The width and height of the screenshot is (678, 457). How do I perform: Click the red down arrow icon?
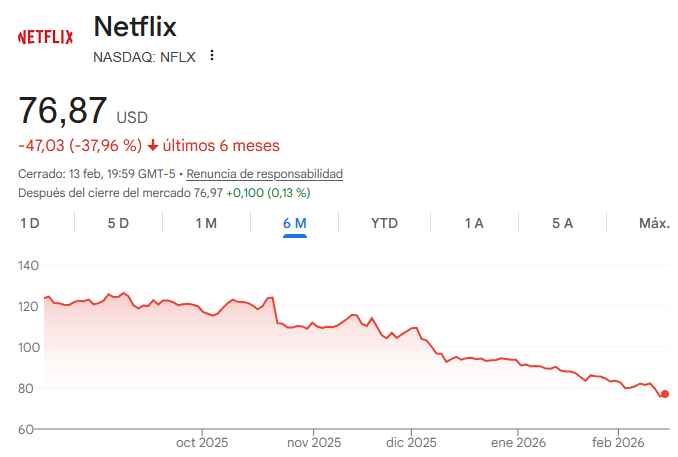152,146
